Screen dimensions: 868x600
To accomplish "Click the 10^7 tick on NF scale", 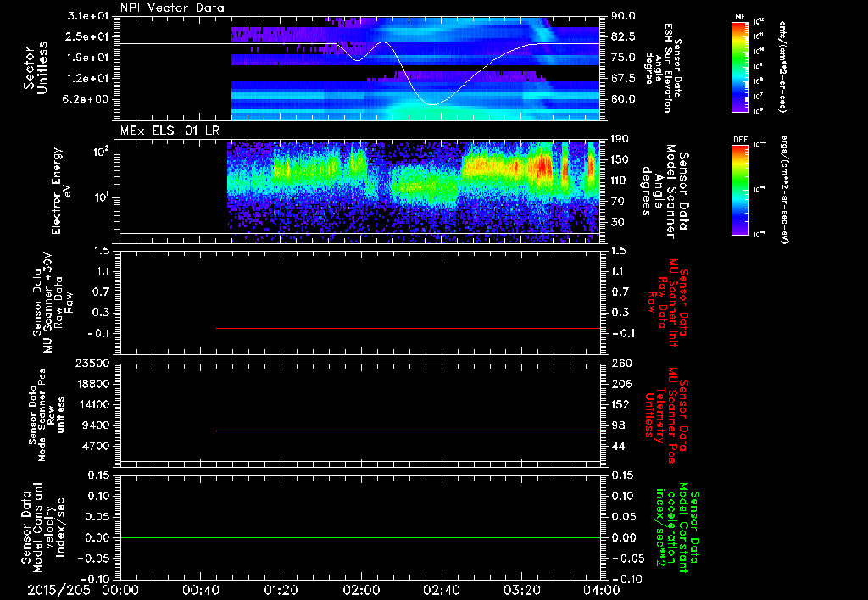I will (759, 97).
